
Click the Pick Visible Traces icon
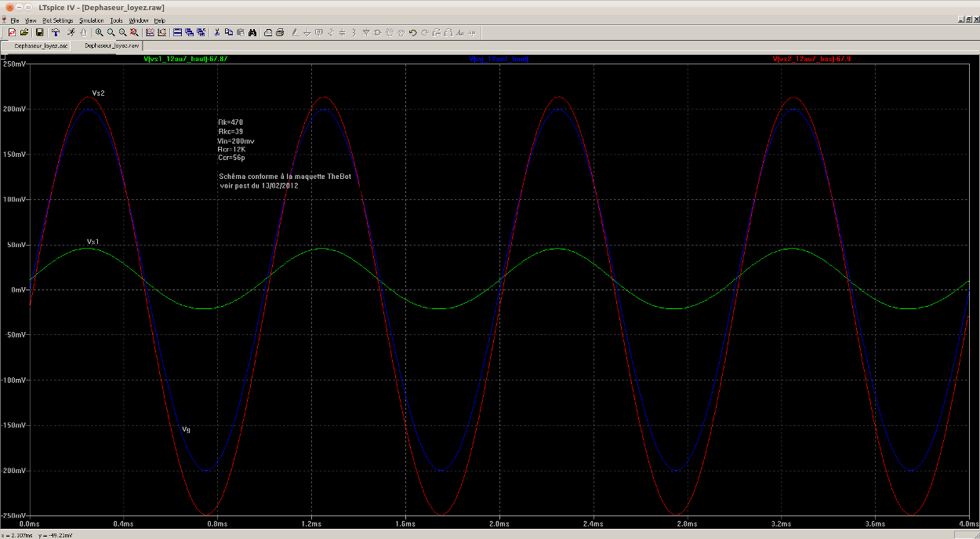[162, 32]
